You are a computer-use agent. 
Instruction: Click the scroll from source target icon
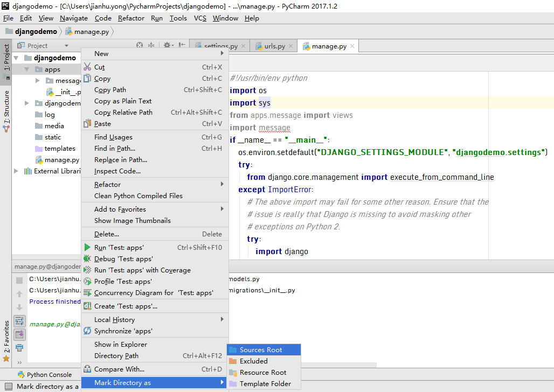(140, 46)
